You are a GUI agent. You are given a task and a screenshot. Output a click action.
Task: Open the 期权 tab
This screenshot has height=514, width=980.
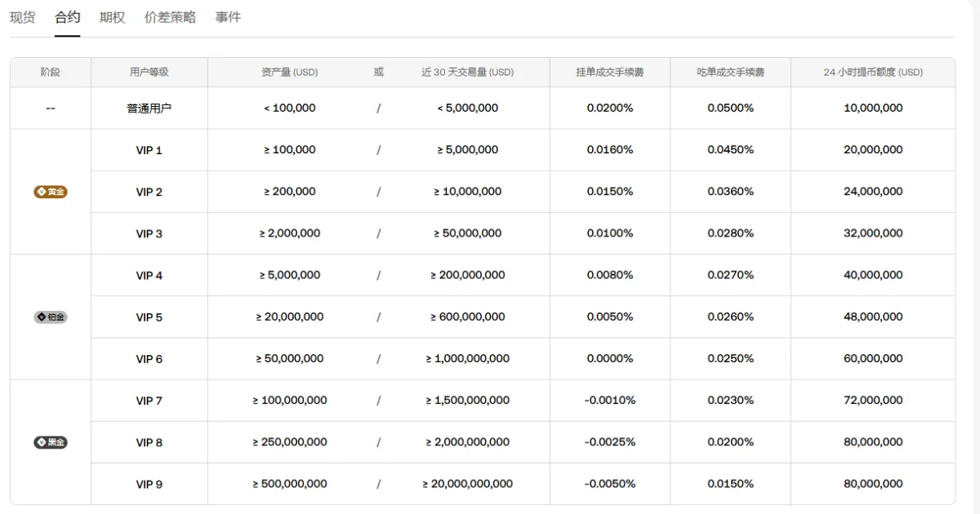113,17
